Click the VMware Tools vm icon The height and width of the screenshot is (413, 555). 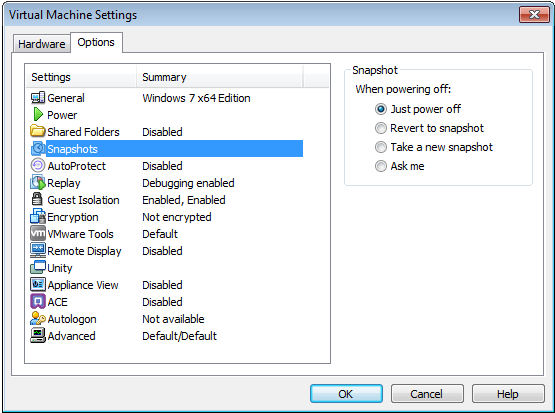(x=38, y=234)
